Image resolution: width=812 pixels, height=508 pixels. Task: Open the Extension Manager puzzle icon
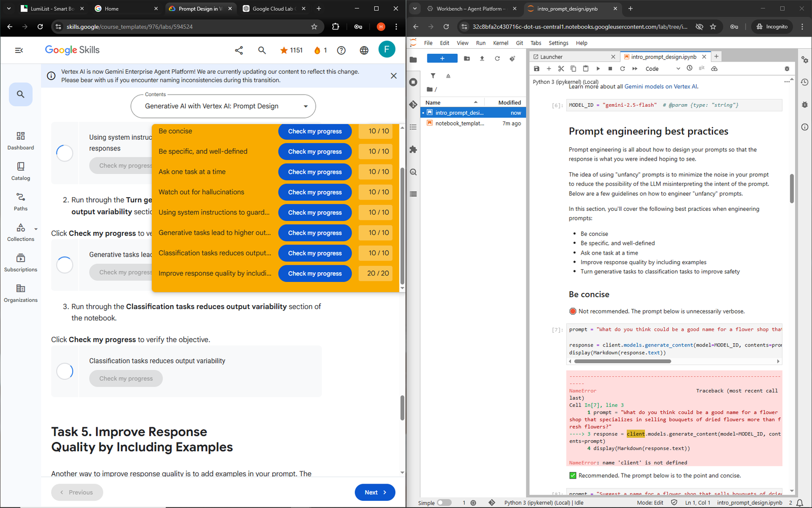pyautogui.click(x=413, y=149)
